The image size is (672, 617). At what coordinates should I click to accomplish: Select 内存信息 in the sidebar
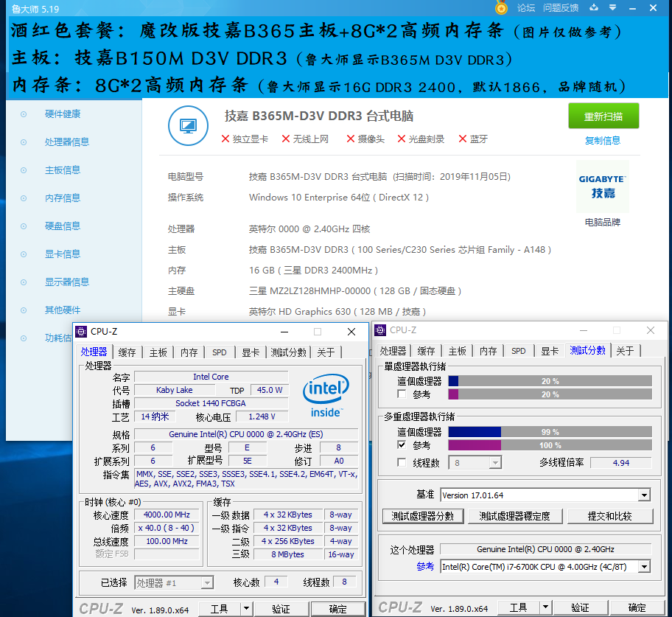coord(63,198)
